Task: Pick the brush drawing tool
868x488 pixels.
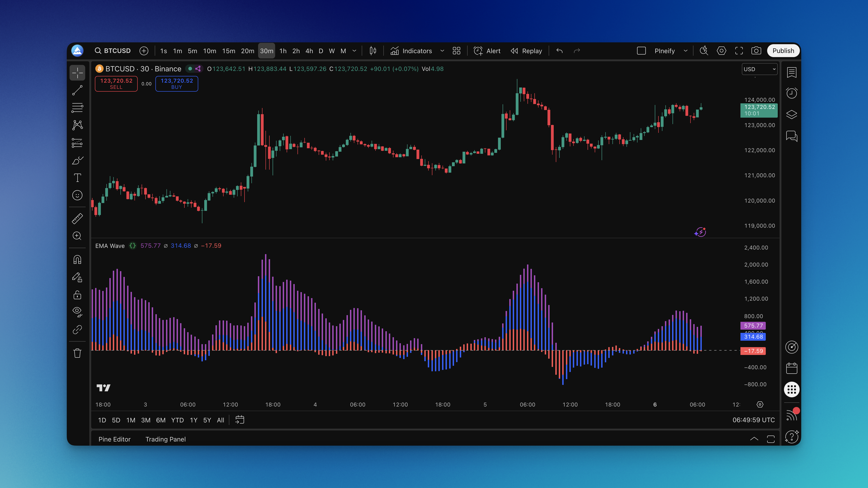Action: (77, 160)
